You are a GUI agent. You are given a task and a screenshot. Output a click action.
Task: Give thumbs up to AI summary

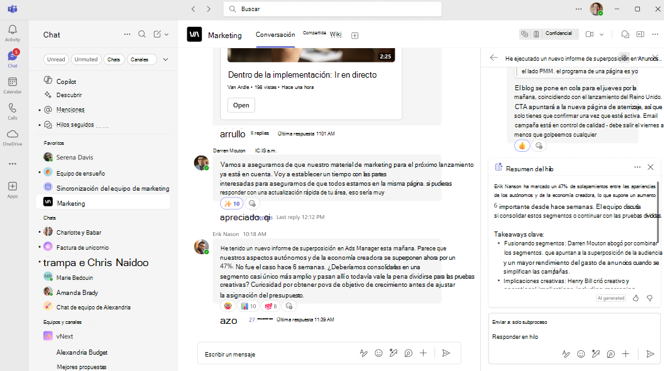click(636, 298)
